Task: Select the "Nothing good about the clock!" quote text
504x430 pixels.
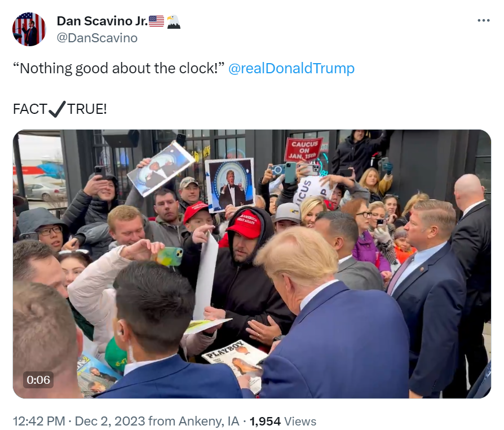Action: 118,68
